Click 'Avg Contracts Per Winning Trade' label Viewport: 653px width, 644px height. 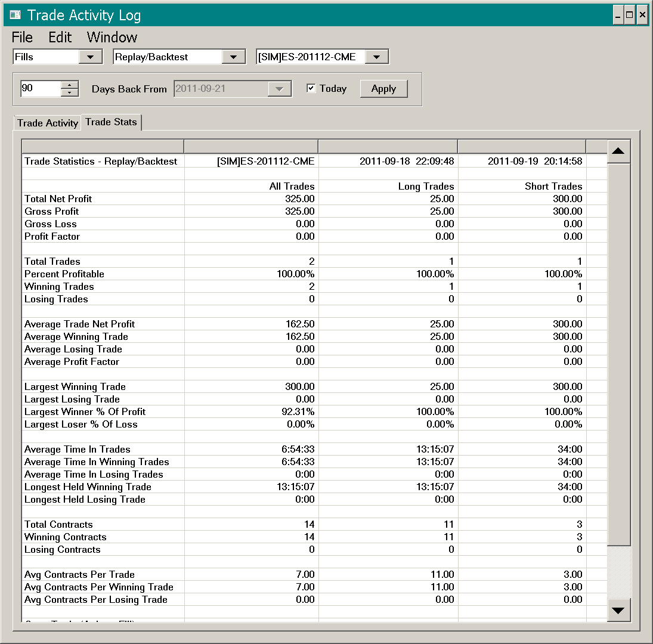99,587
